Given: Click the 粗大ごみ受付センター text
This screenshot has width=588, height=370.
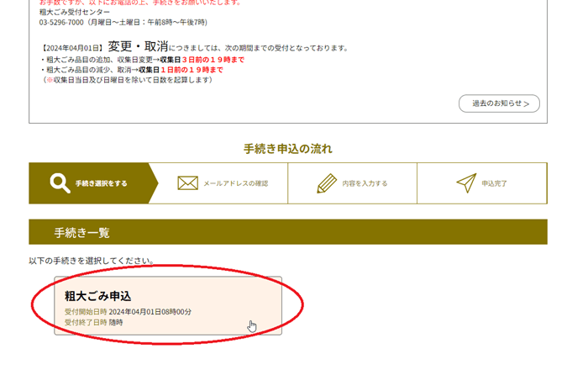Looking at the screenshot, I should [75, 12].
